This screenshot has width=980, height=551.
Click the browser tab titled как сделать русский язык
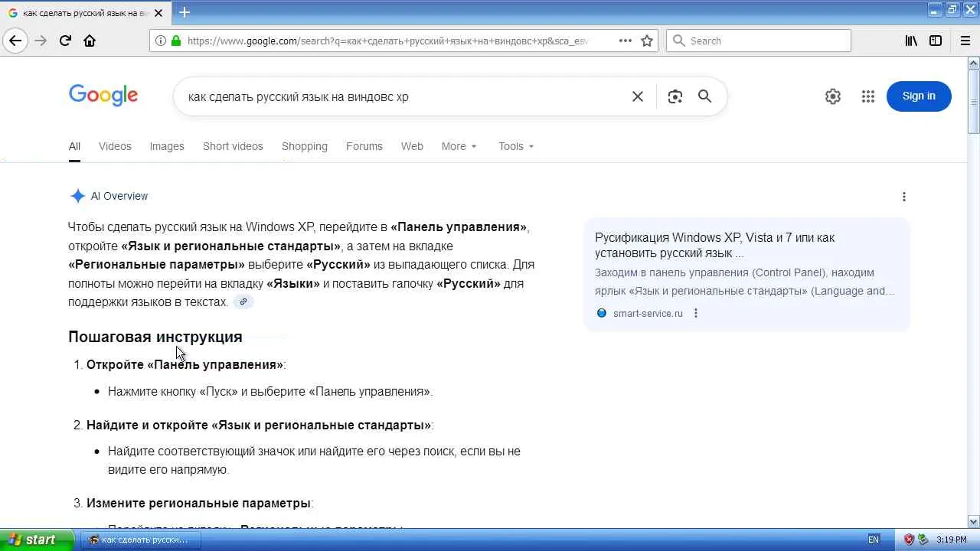(87, 12)
